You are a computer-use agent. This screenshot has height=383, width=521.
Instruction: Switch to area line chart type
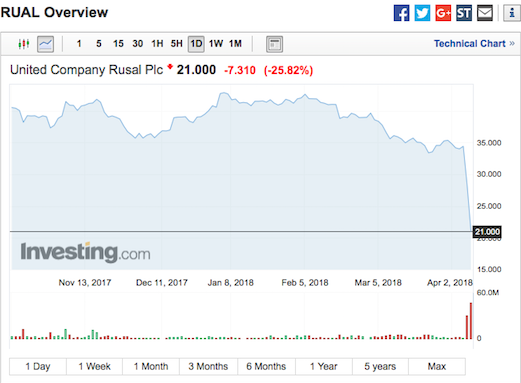tap(45, 44)
